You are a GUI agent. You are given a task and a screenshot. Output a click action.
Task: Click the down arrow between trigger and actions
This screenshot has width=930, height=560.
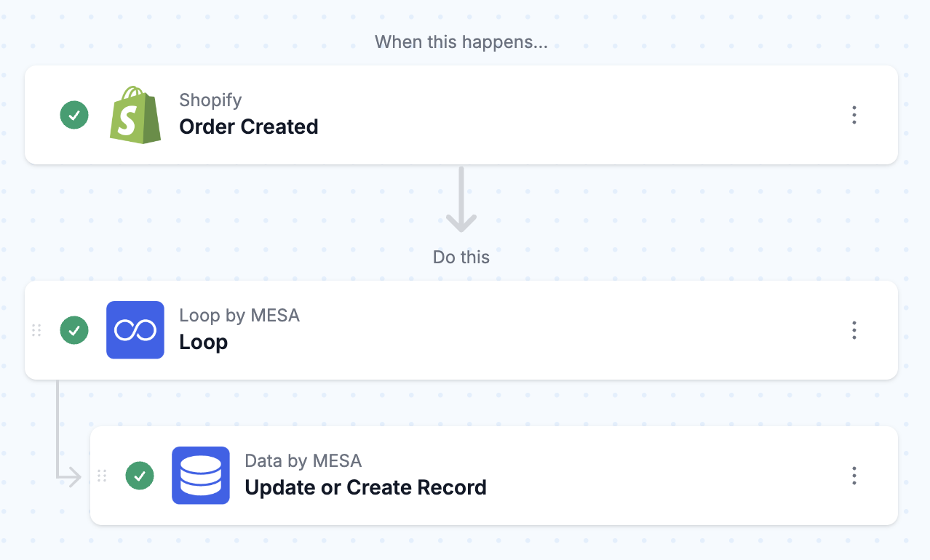point(461,199)
